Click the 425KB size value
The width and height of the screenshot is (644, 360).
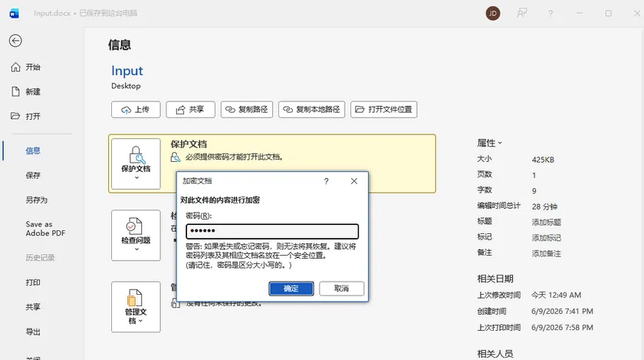tap(543, 160)
